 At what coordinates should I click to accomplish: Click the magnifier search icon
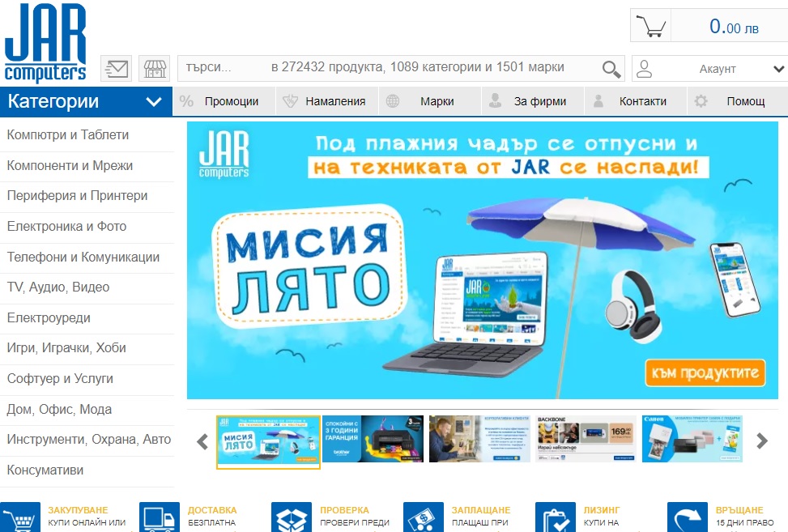tap(611, 69)
